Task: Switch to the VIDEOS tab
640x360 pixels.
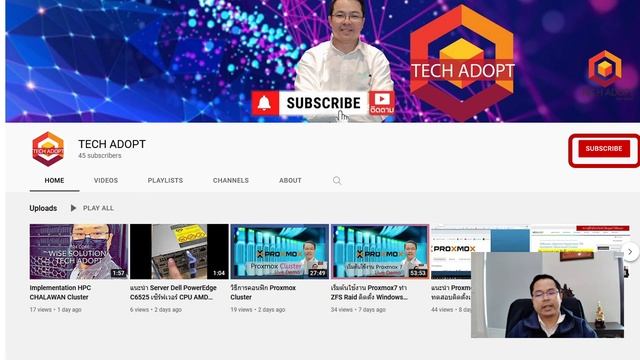Action: click(106, 180)
